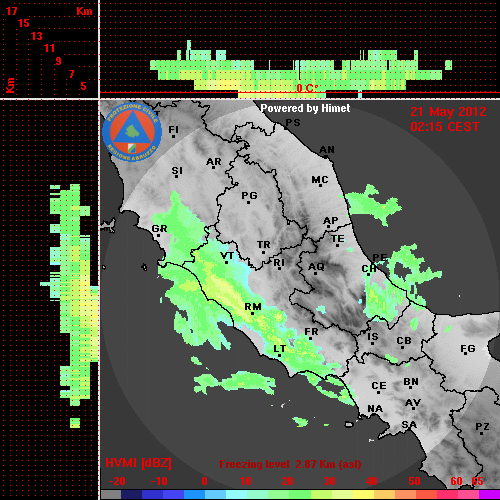Screen dimensions: 500x500
Task: Click the AP city label on the map
Action: click(x=331, y=221)
